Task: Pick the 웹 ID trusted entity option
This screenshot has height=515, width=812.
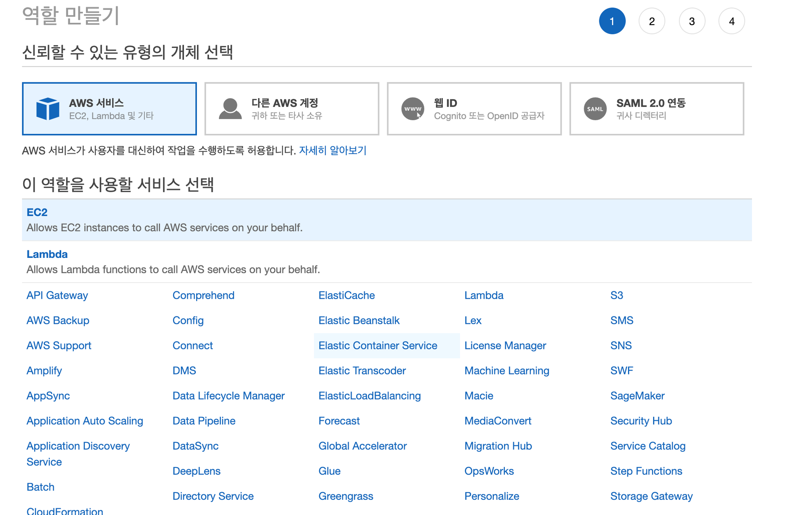Action: pos(474,109)
